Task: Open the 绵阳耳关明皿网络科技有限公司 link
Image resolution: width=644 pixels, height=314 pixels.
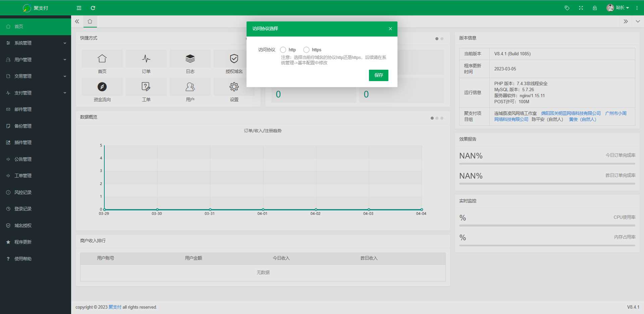Action: click(570, 113)
